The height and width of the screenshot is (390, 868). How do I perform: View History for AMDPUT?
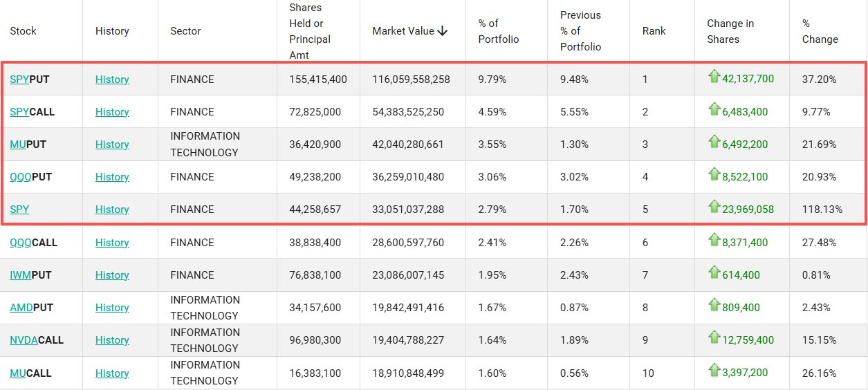tap(112, 308)
